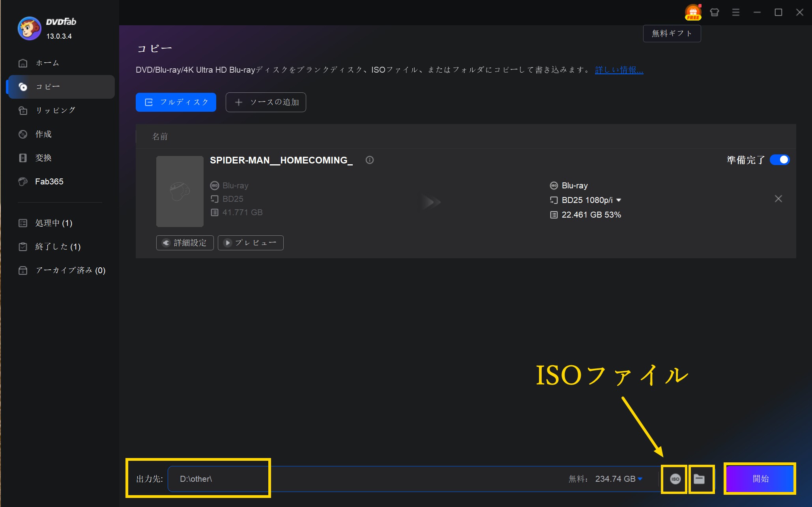Image resolution: width=812 pixels, height=507 pixels.
Task: Expand the free space 234.74 GB dropdown
Action: click(640, 479)
